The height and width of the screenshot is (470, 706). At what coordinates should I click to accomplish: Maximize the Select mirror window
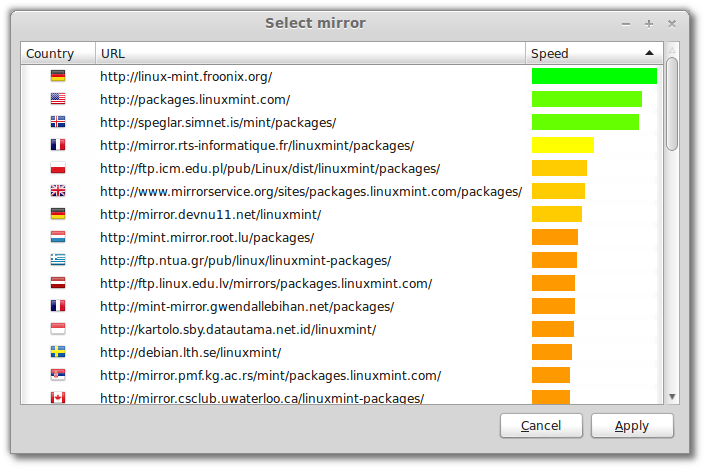coord(648,24)
